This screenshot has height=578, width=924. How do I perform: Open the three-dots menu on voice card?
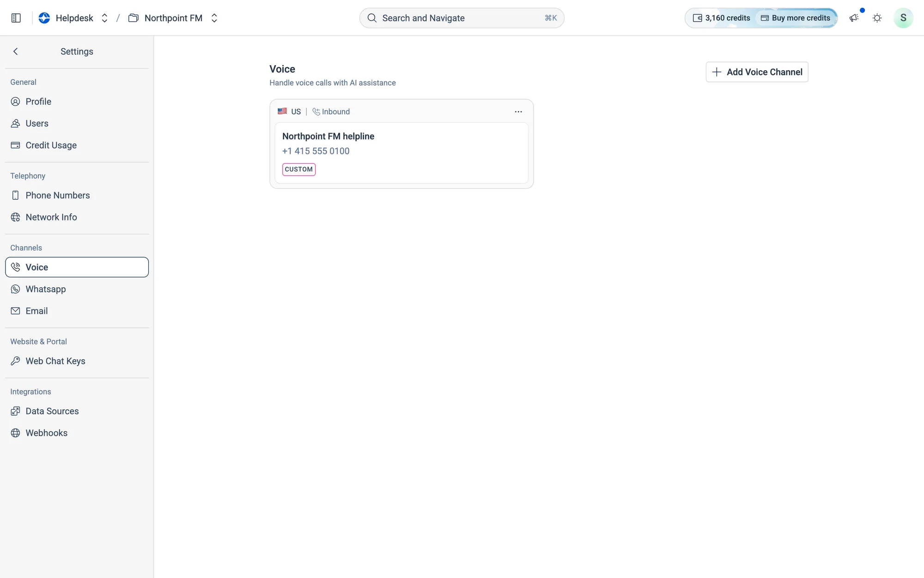click(x=518, y=112)
